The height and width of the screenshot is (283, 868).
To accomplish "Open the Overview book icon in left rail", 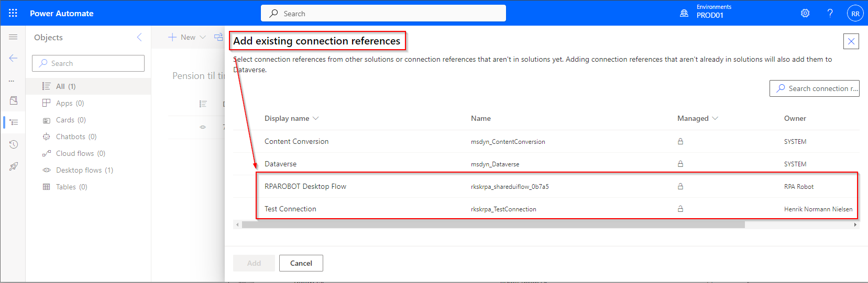I will pyautogui.click(x=14, y=100).
